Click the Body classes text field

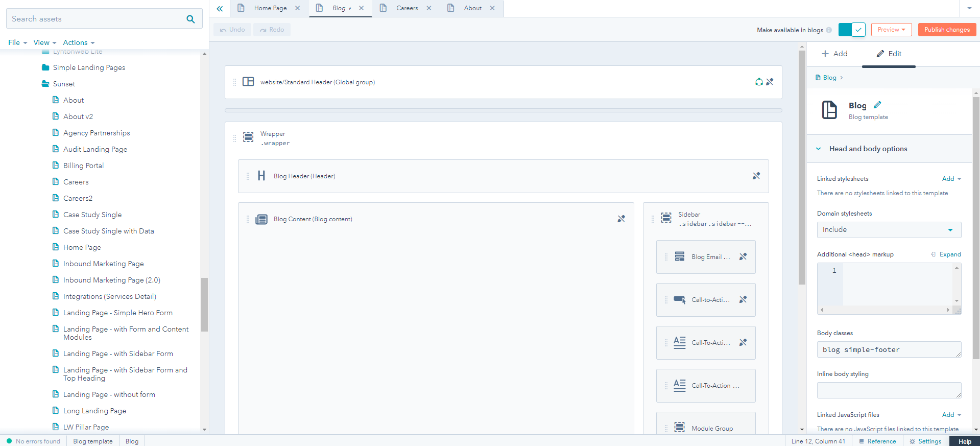click(889, 349)
